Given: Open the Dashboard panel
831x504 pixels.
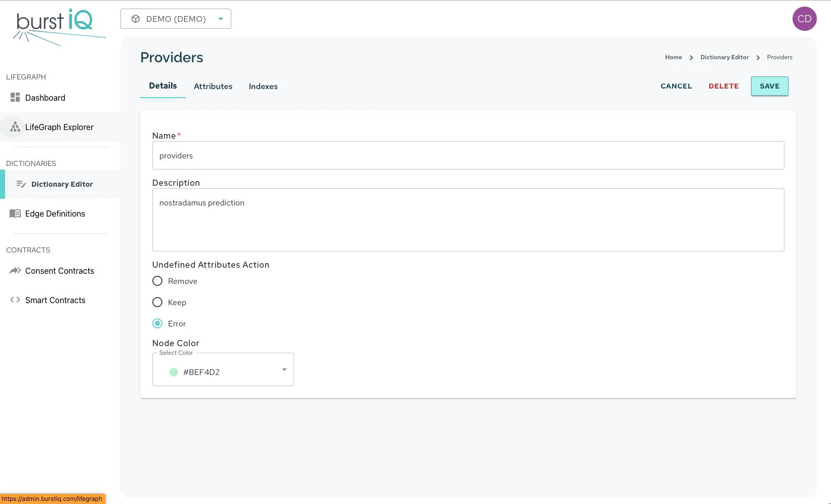Looking at the screenshot, I should [15, 98].
